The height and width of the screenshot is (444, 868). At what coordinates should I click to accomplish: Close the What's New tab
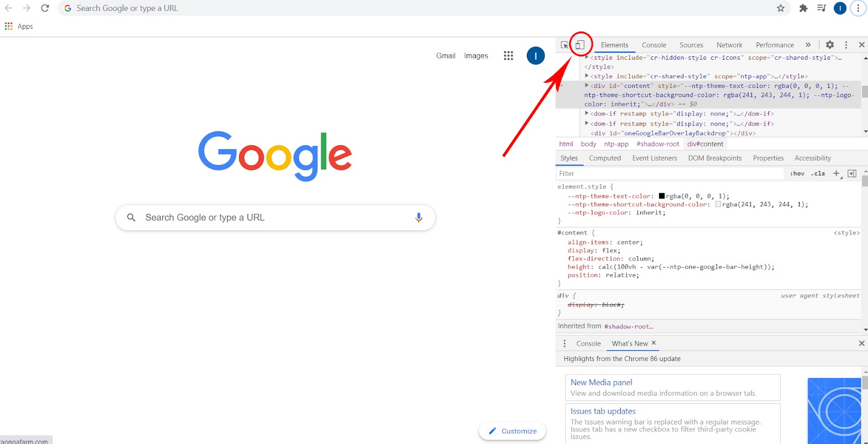point(654,343)
